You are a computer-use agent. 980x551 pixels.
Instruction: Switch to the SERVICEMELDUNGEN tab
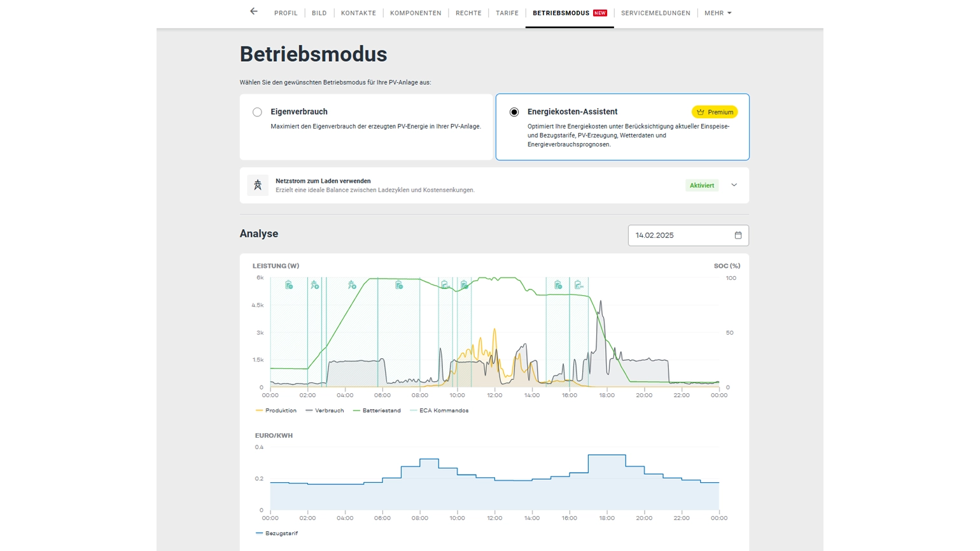(x=655, y=13)
